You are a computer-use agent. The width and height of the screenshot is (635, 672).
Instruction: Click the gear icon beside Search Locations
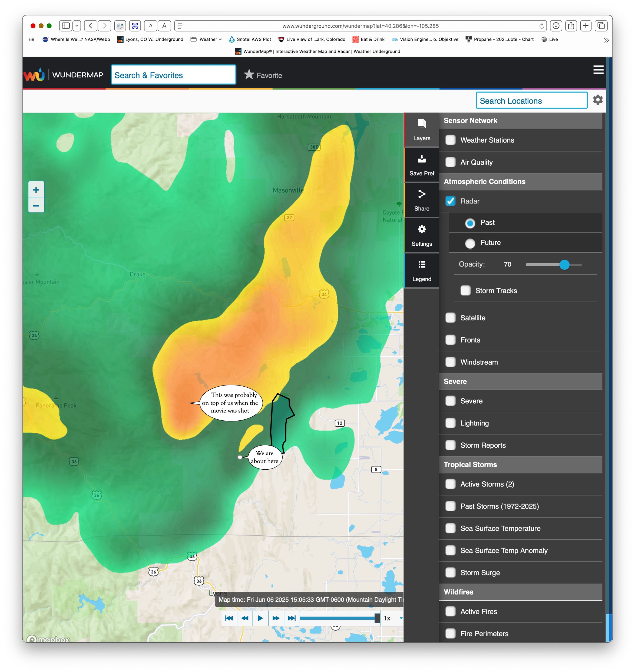tap(598, 100)
